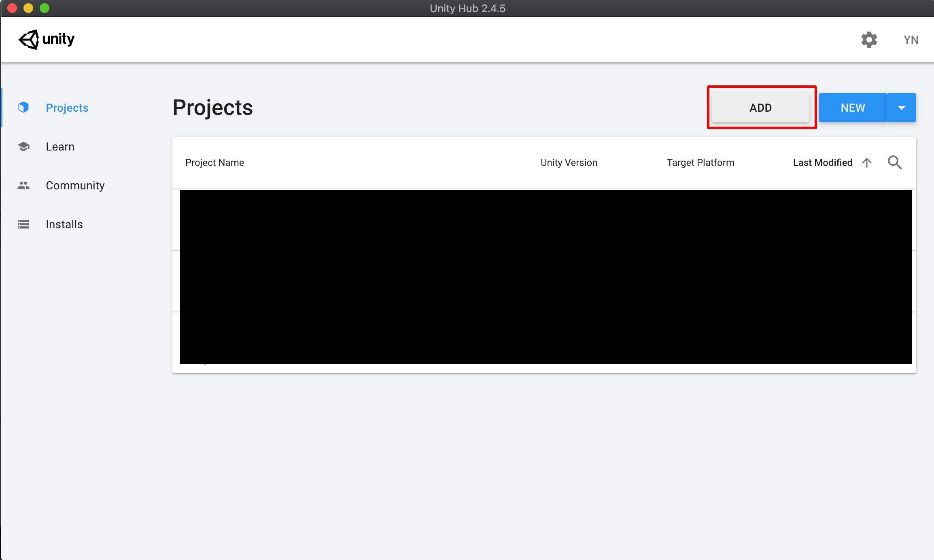The width and height of the screenshot is (934, 560).
Task: Maximize the Unity Hub window
Action: pos(45,8)
